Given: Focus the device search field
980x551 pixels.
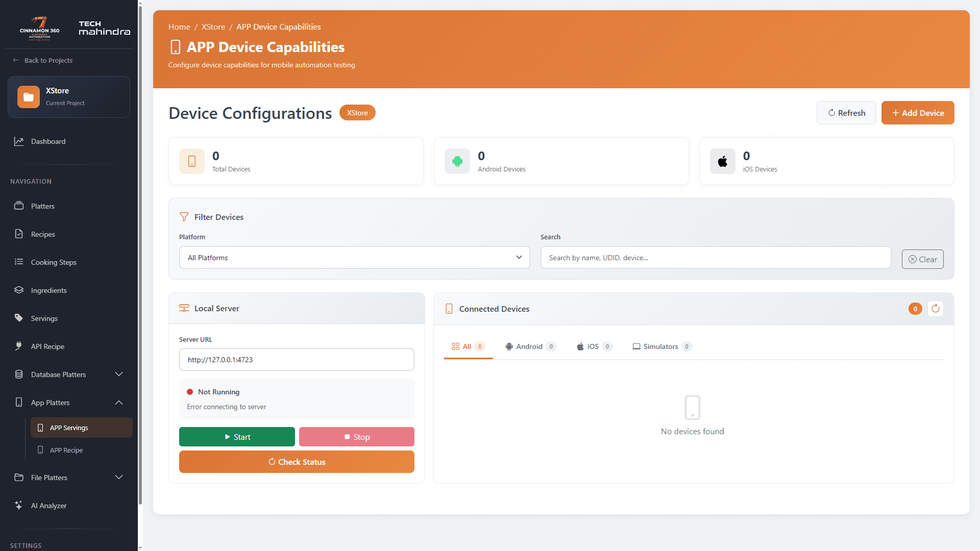Looking at the screenshot, I should [716, 258].
